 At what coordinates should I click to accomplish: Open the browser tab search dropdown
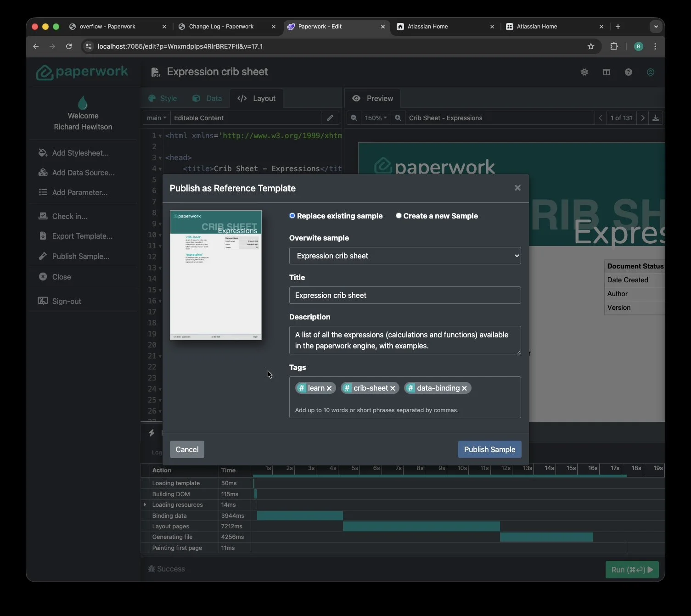[x=656, y=27]
